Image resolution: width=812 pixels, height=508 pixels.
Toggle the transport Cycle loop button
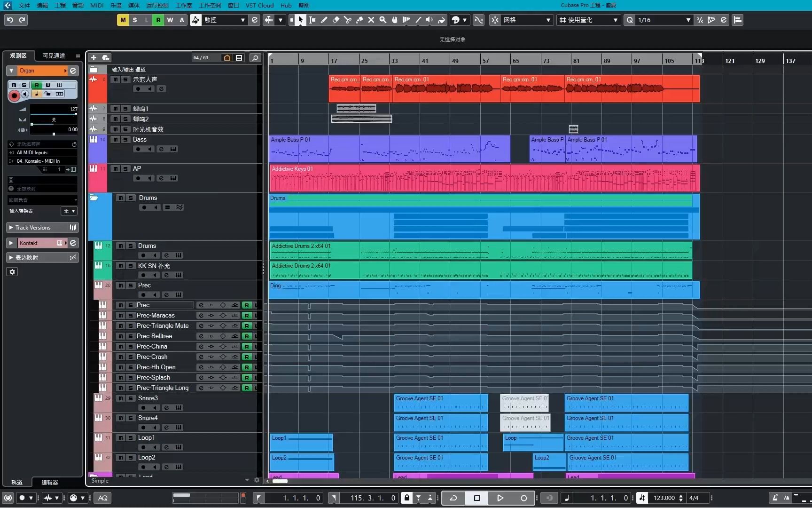point(453,498)
